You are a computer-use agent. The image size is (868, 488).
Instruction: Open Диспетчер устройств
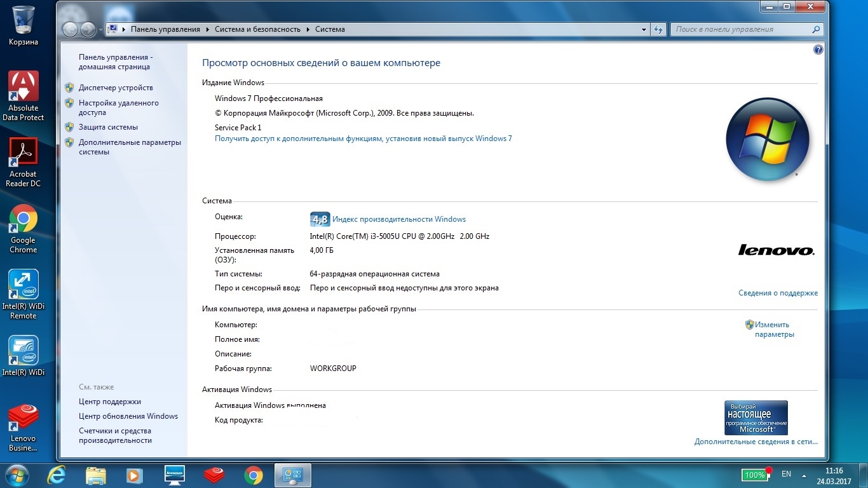point(116,88)
